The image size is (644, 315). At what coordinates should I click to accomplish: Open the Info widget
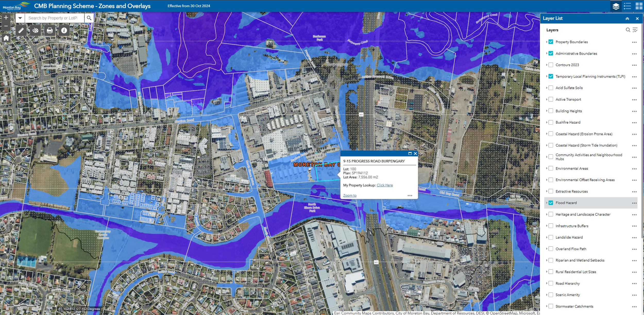point(64,31)
